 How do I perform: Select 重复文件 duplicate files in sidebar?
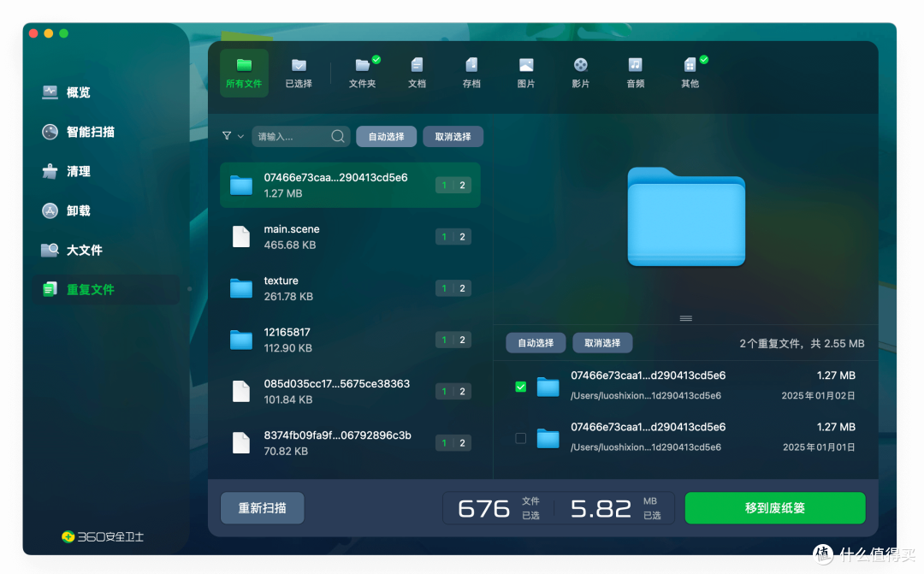pos(106,289)
